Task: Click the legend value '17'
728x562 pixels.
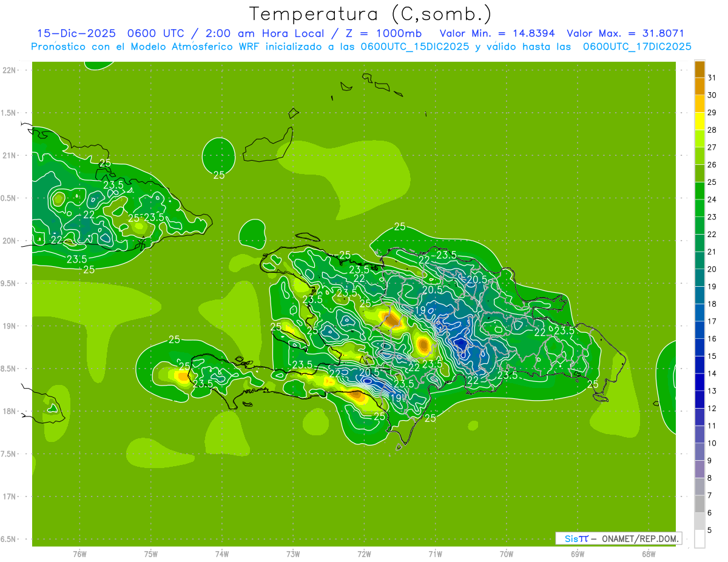Action: [712, 321]
